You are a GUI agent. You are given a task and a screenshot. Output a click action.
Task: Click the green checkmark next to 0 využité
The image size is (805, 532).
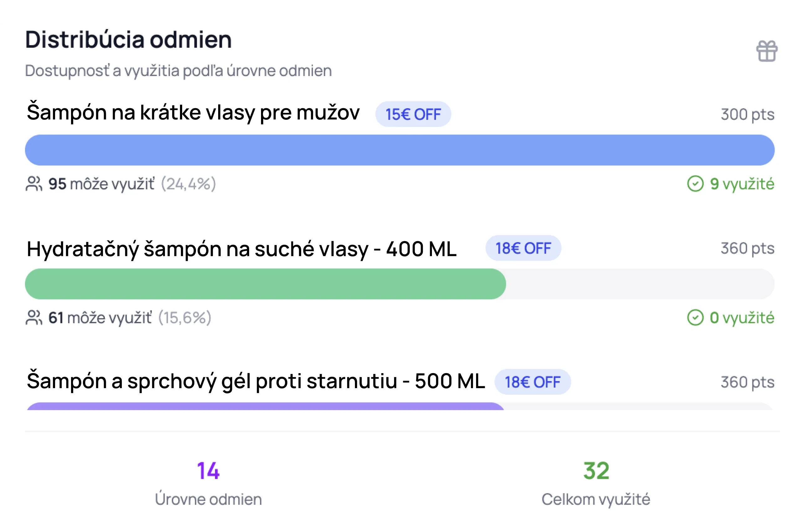[x=695, y=317]
